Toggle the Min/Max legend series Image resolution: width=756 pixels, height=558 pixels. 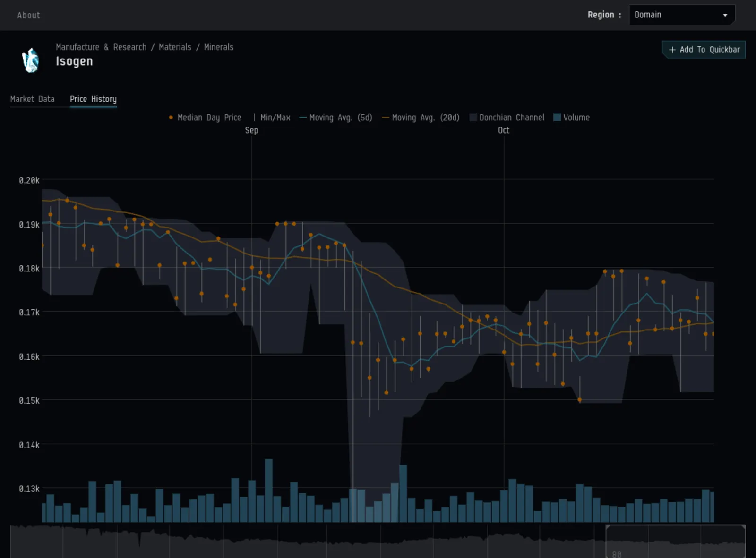272,118
